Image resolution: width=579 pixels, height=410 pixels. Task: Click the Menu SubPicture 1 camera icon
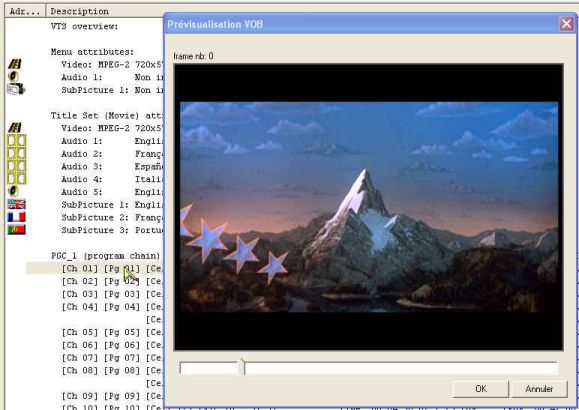pos(16,89)
